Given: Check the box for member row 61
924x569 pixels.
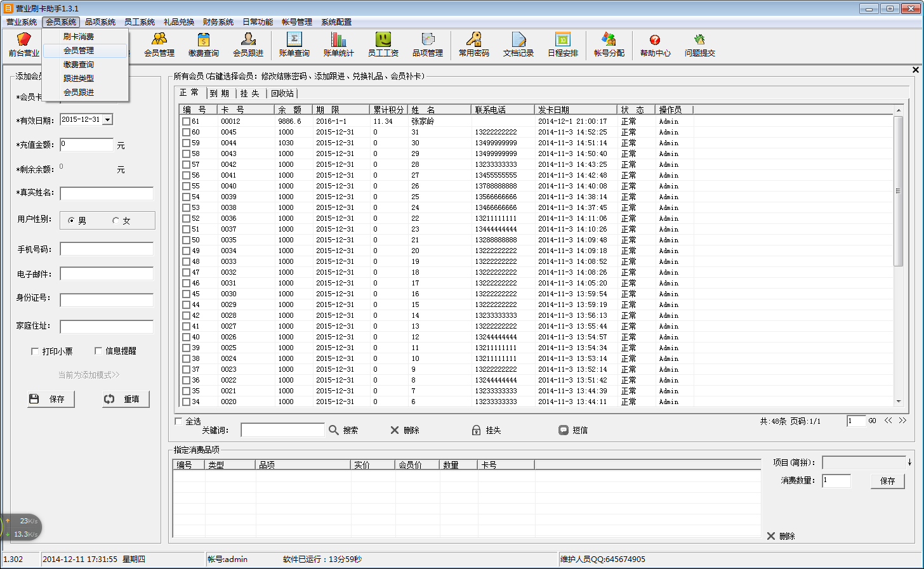Looking at the screenshot, I should pos(186,121).
